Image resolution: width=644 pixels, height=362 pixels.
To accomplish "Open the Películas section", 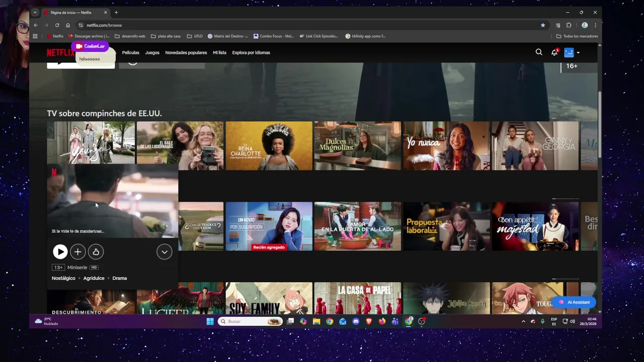I will pos(130,53).
